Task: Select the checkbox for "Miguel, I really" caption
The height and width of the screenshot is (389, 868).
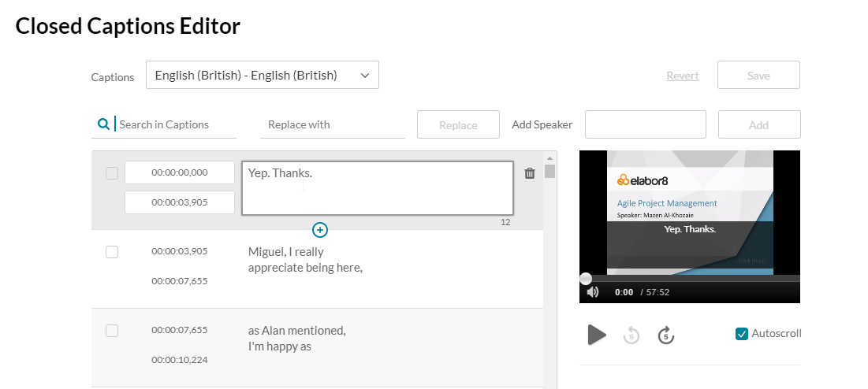Action: coord(112,252)
